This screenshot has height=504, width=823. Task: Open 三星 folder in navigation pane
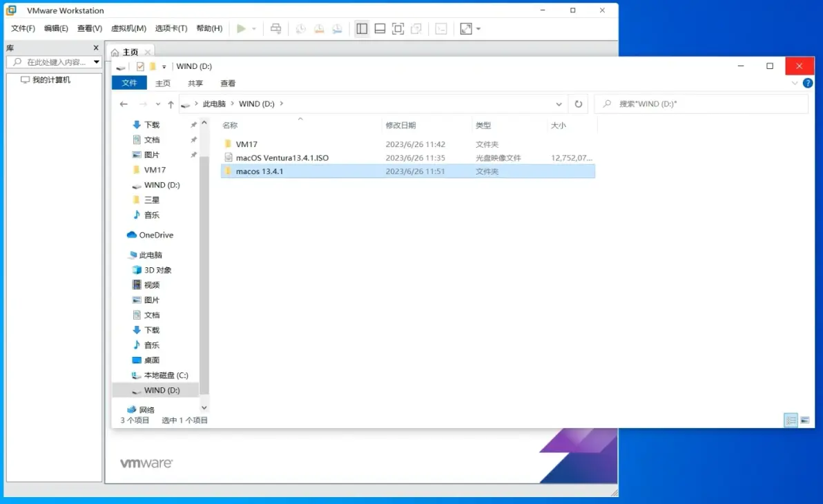point(151,200)
